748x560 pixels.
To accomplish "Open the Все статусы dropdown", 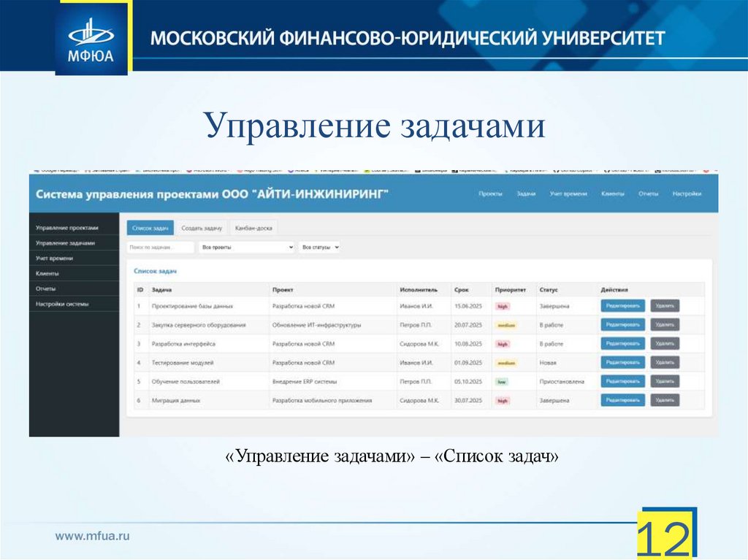I will click(x=319, y=247).
